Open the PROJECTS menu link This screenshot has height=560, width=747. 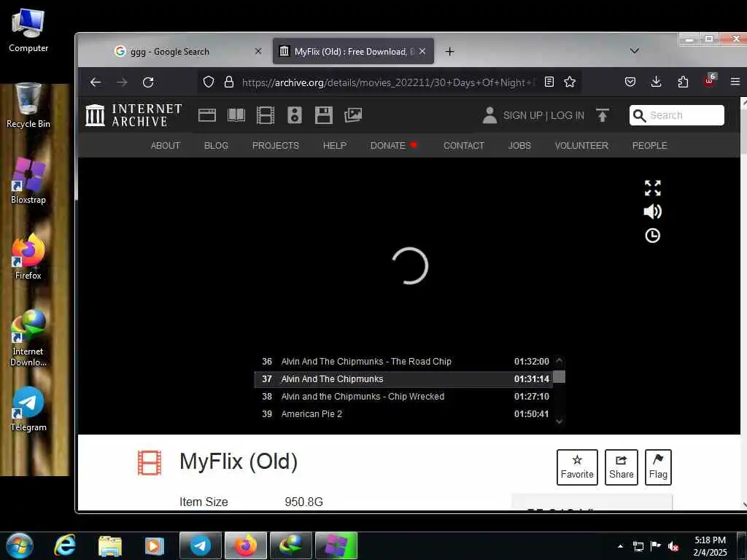tap(275, 146)
